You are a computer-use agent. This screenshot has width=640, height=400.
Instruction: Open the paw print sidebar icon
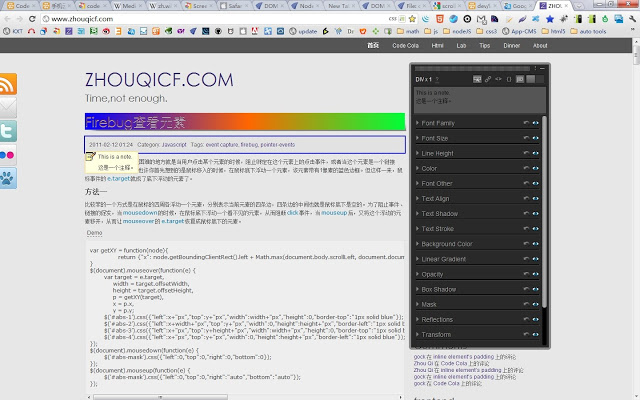8,178
